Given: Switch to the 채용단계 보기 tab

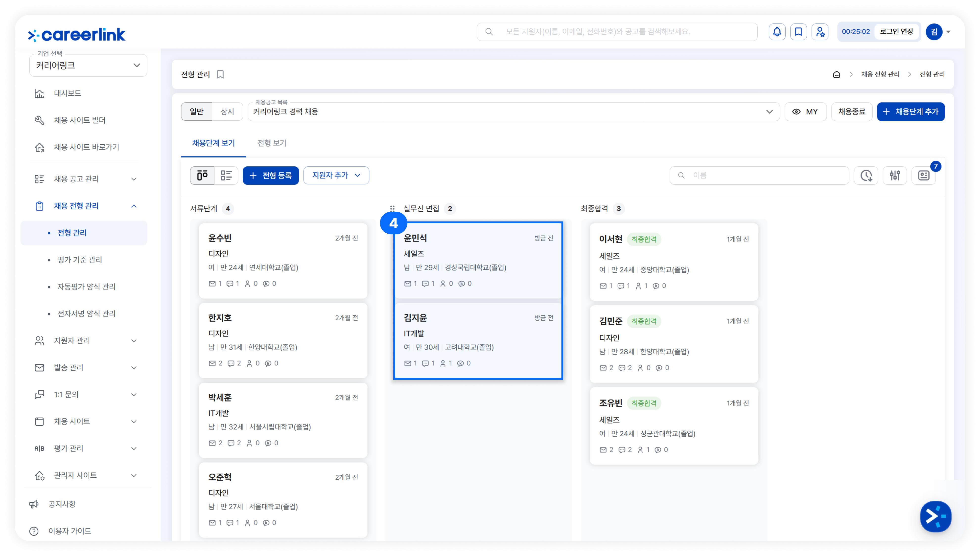Looking at the screenshot, I should click(x=213, y=143).
